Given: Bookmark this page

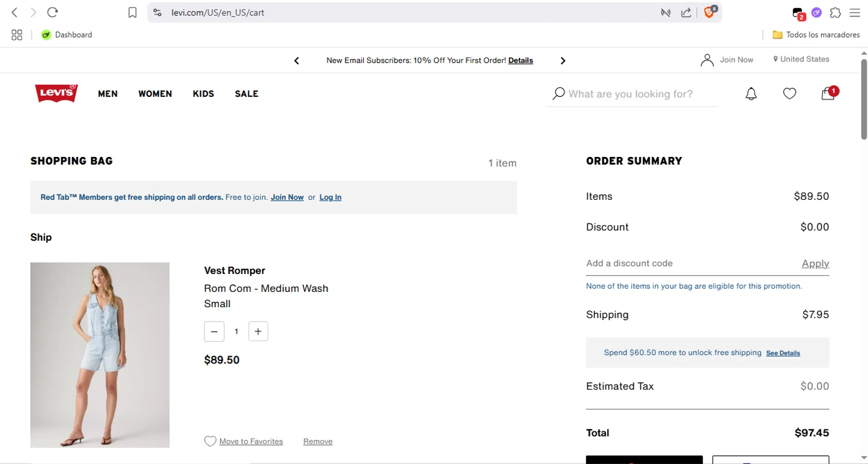Looking at the screenshot, I should click(x=133, y=13).
